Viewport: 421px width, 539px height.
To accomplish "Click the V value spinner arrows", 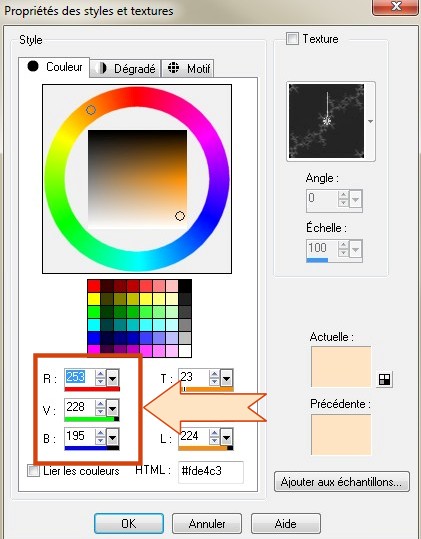I will point(100,407).
